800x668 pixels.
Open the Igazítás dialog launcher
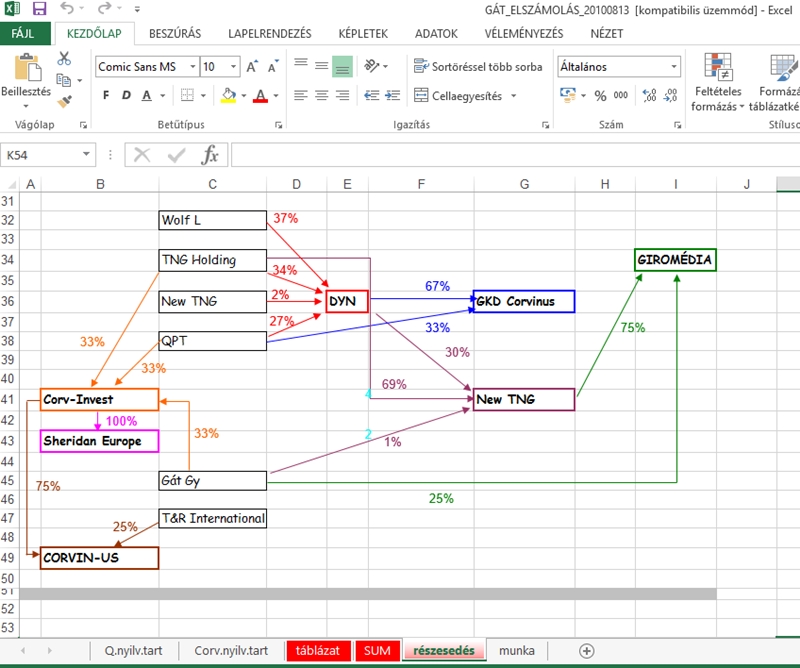coord(545,125)
